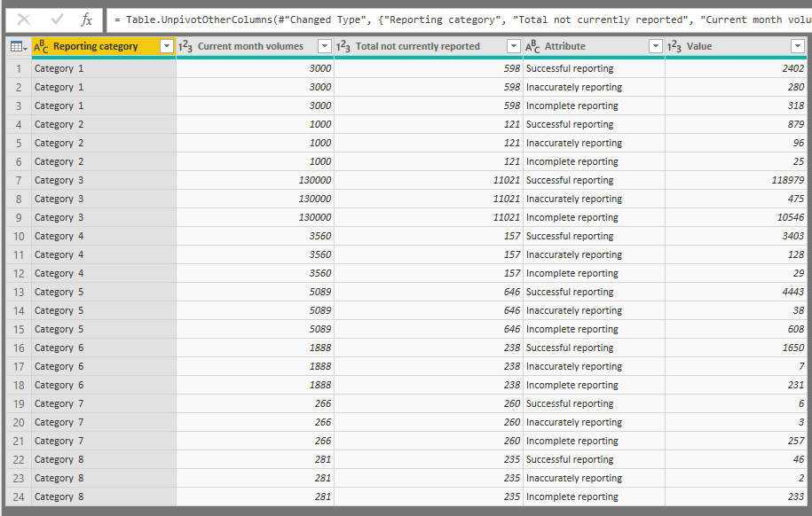The height and width of the screenshot is (516, 812).
Task: Click the 123 type icon of Current month volumes
Action: [x=185, y=47]
